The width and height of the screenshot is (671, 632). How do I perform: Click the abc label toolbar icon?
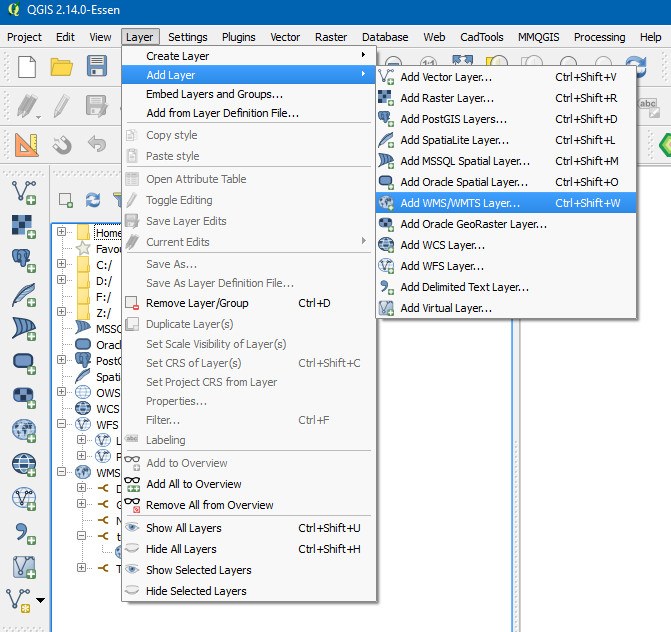click(649, 107)
